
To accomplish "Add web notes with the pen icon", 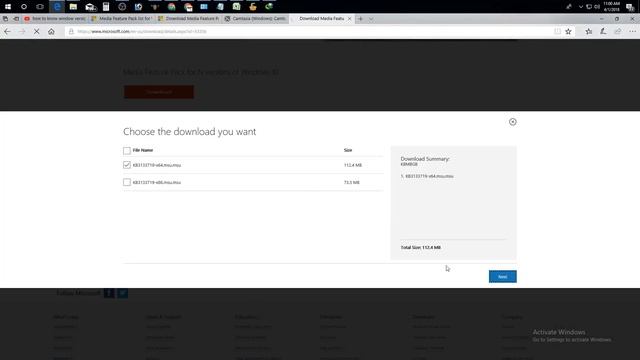I will [603, 31].
